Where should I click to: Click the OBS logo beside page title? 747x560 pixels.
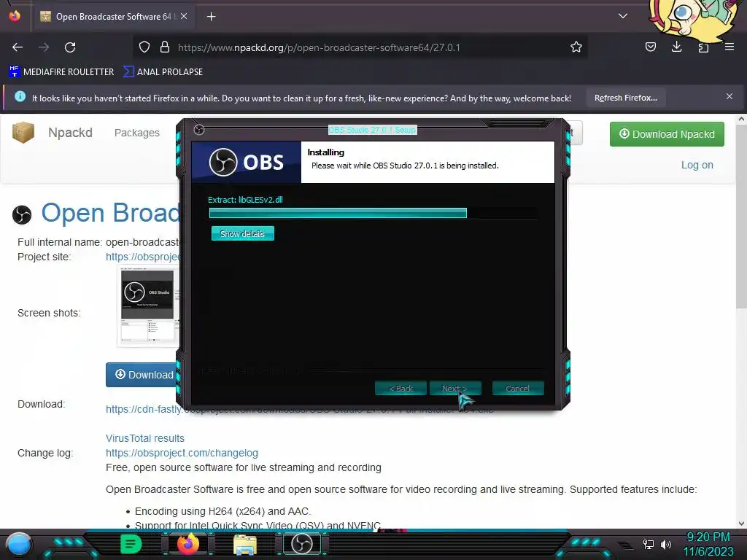pos(22,214)
